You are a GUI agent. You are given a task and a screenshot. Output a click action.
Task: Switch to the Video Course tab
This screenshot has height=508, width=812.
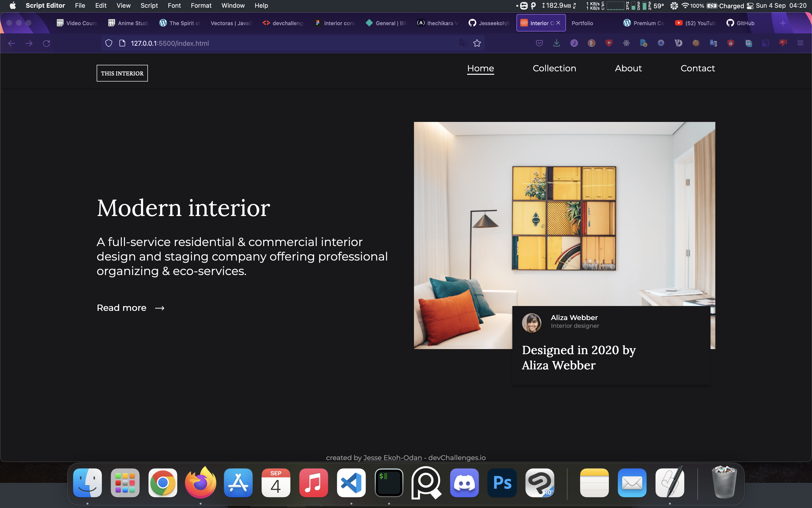click(77, 23)
